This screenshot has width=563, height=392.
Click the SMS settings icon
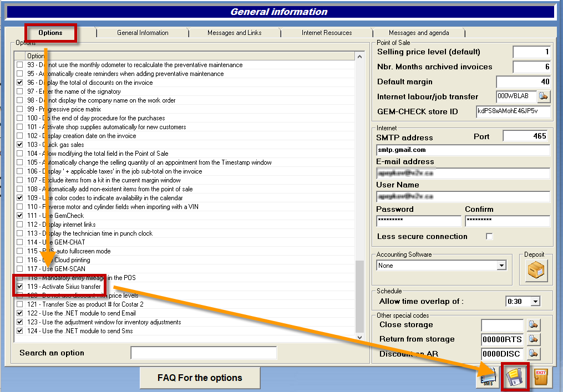click(x=488, y=378)
